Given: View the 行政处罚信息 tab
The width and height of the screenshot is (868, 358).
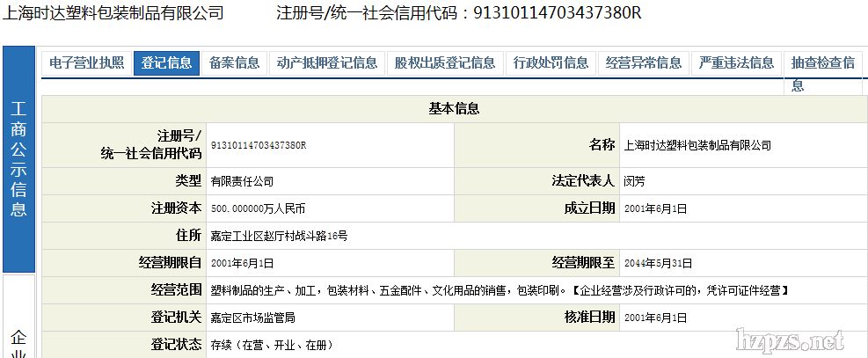Looking at the screenshot, I should click(x=551, y=62).
